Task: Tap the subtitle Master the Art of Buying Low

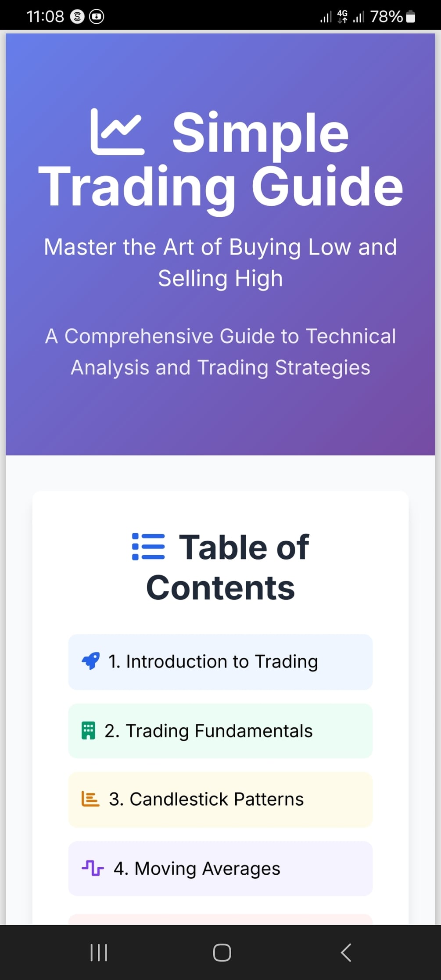Action: [221, 262]
